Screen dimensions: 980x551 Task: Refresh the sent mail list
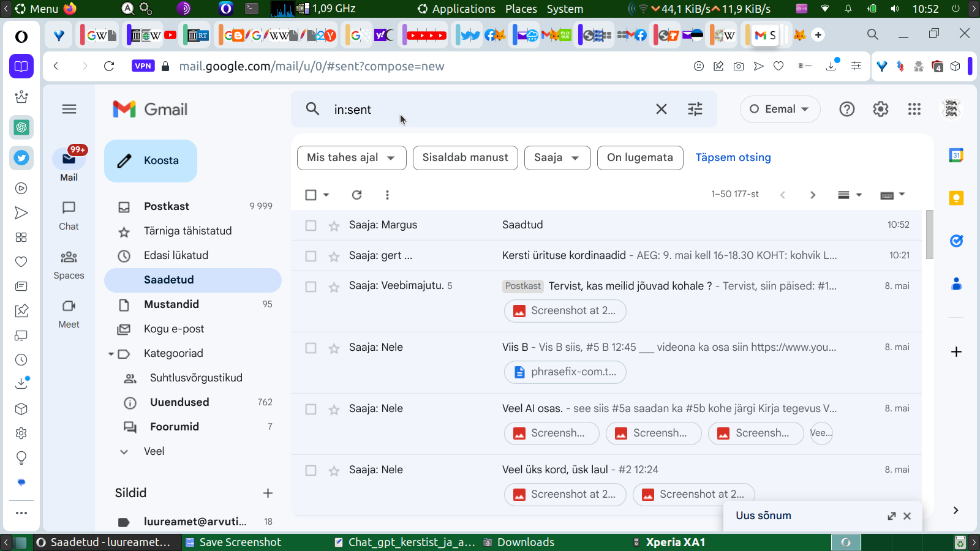pyautogui.click(x=356, y=195)
